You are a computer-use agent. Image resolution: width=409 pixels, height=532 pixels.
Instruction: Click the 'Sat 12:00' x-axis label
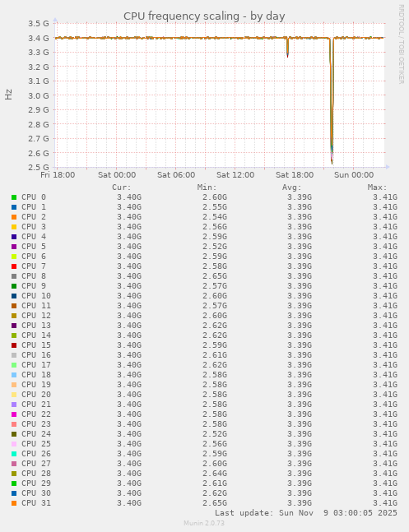pyautogui.click(x=235, y=175)
